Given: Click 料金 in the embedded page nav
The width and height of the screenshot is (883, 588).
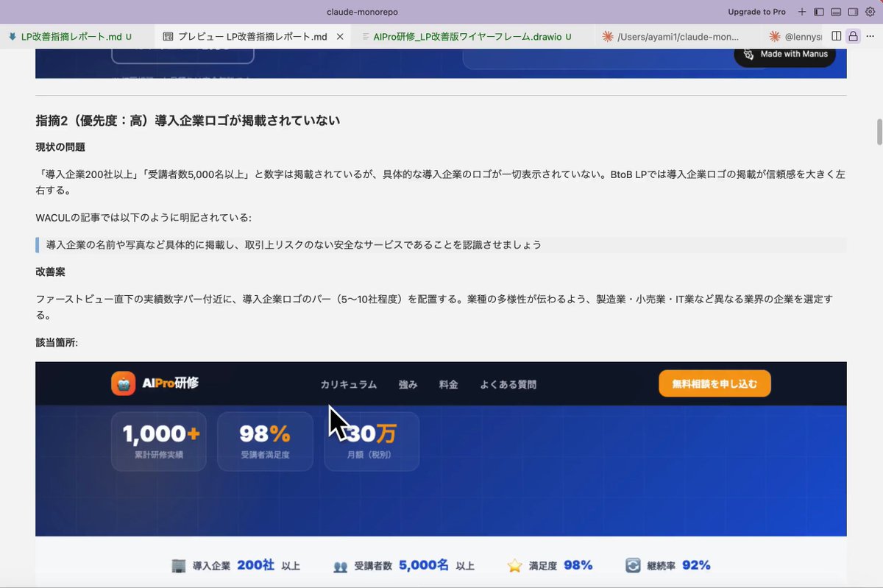Looking at the screenshot, I should tap(449, 384).
